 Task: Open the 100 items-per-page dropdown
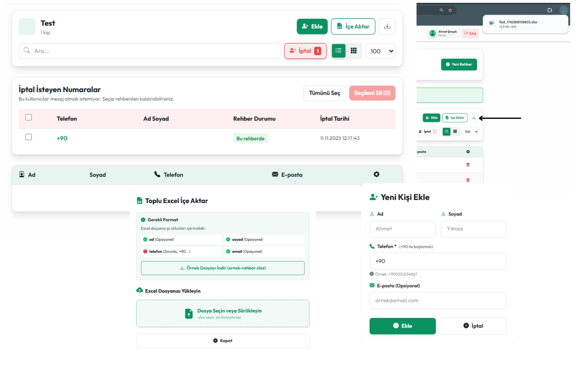click(x=380, y=51)
